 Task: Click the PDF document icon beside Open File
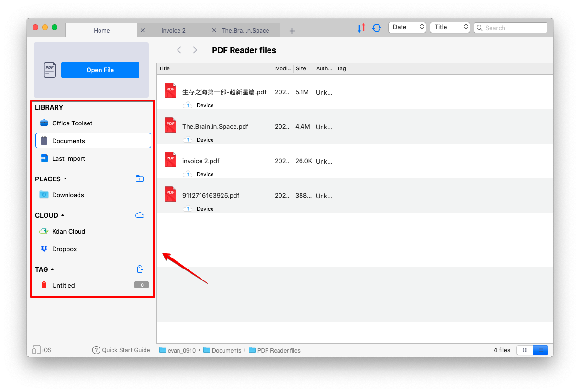(x=49, y=70)
